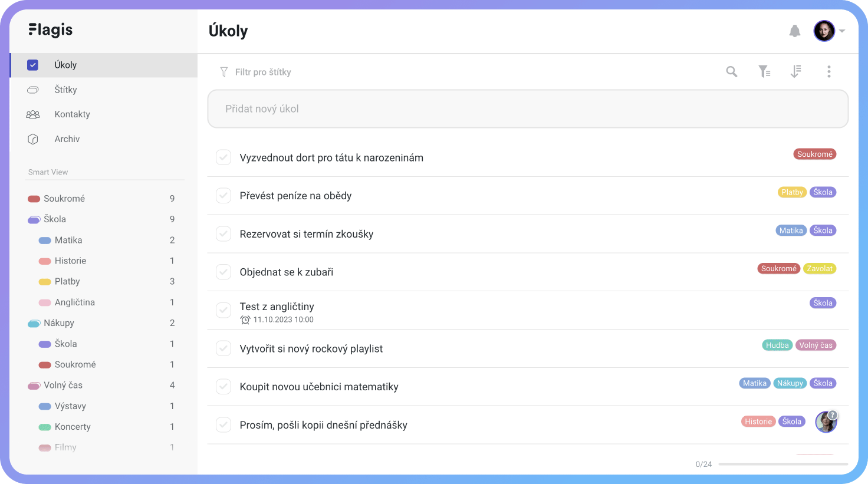Viewport: 868px width, 484px height.
Task: Click the yellow Platby color label in sidebar
Action: (45, 282)
